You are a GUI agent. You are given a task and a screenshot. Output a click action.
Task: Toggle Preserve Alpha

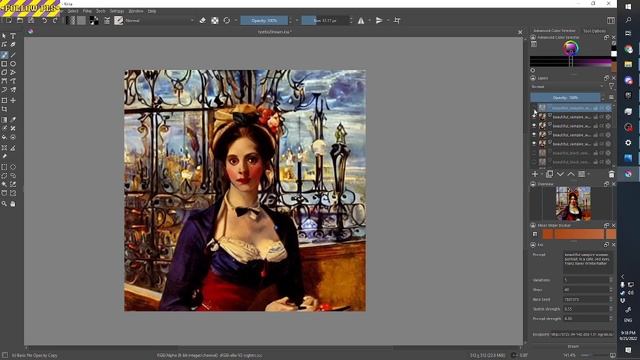coord(215,20)
